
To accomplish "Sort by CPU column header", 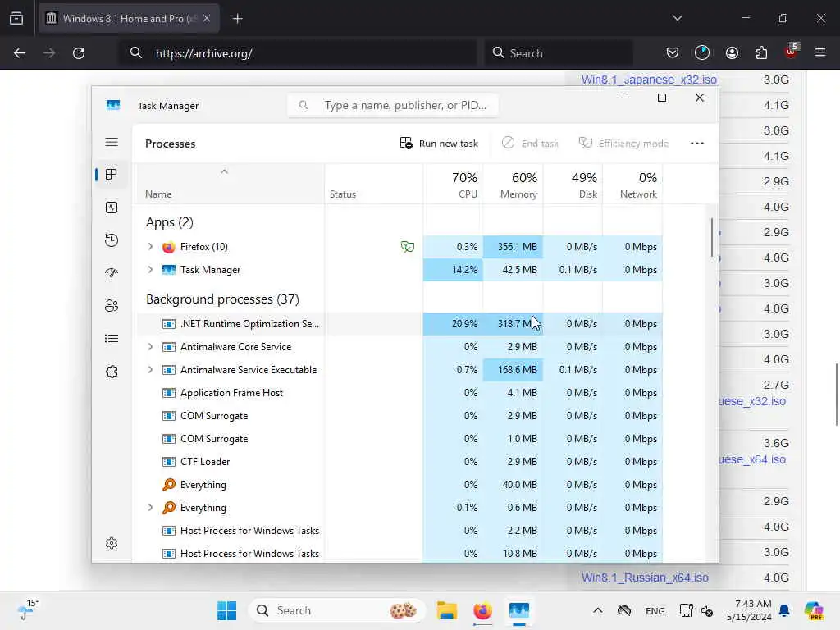I will click(453, 185).
